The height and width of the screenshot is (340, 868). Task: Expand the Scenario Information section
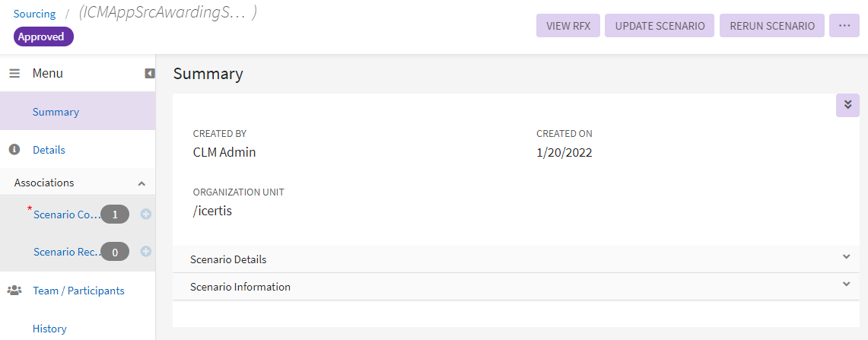[846, 284]
